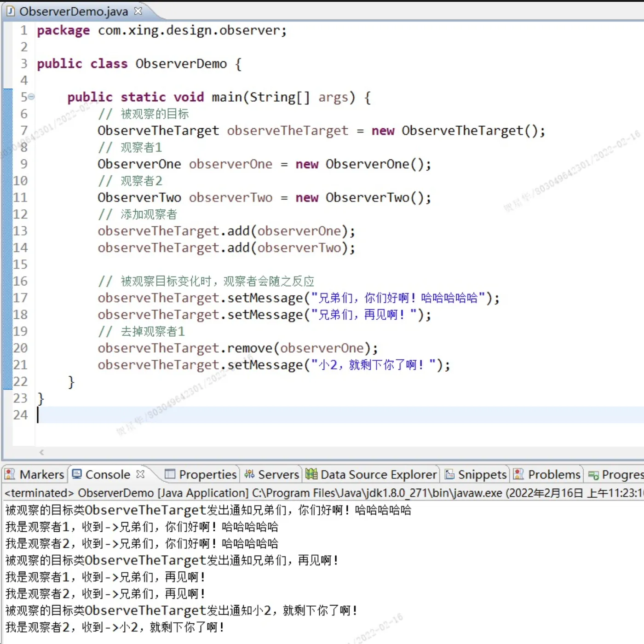Click the Progress tab icon
Viewport: 644px width, 644px height.
(x=593, y=475)
